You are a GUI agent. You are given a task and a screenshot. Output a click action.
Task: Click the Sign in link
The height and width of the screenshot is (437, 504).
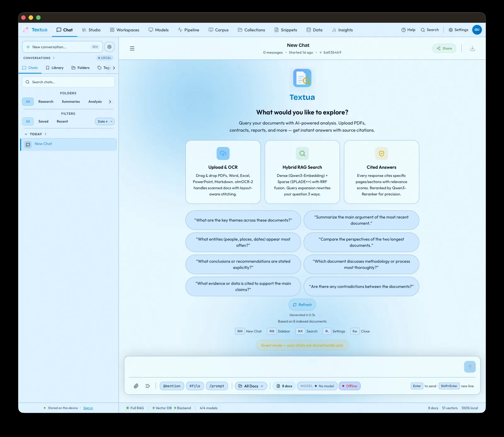coord(88,408)
